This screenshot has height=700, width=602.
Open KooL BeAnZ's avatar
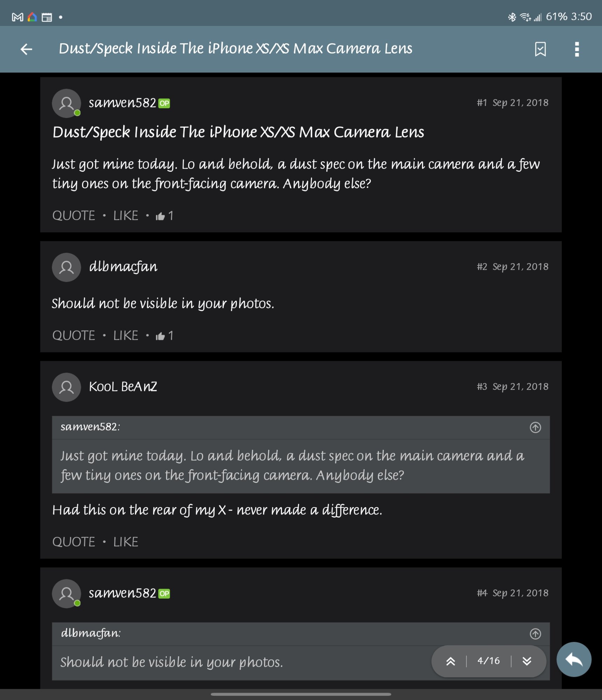click(x=67, y=387)
